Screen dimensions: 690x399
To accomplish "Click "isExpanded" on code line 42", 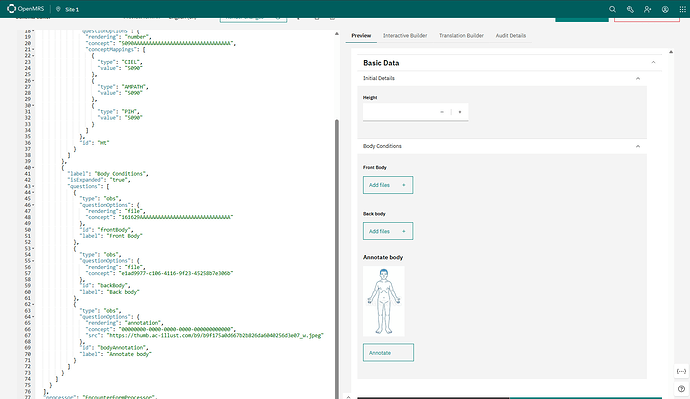I will tap(84, 180).
